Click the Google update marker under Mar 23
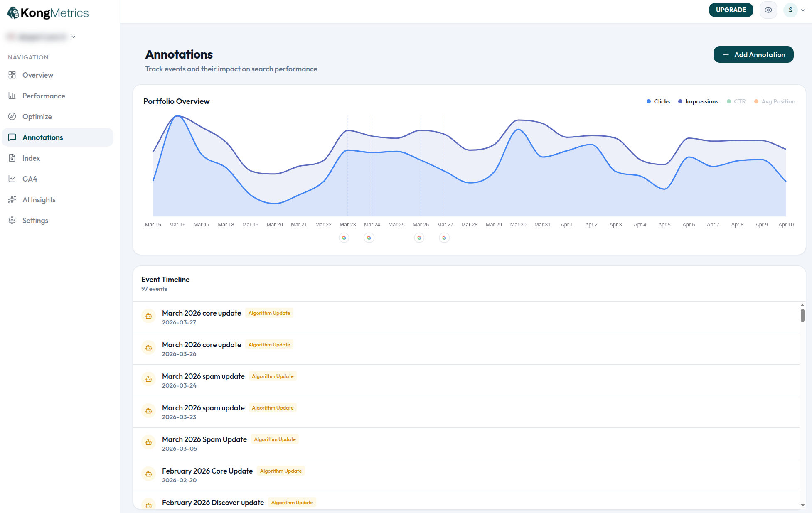This screenshot has width=812, height=513. [344, 238]
